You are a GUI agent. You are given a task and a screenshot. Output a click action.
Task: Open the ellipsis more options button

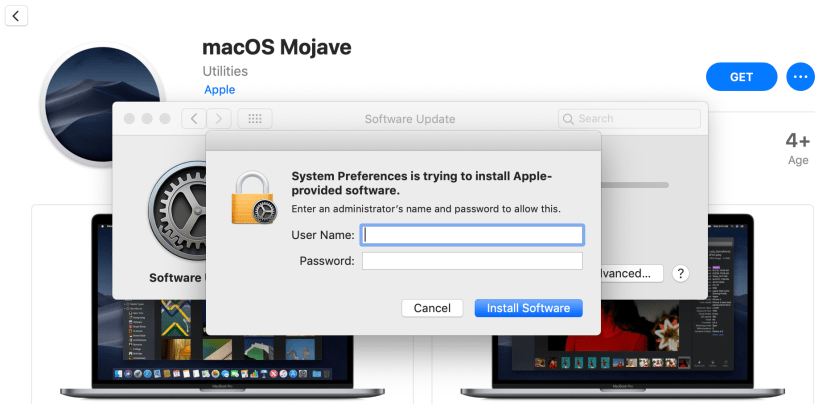pos(800,76)
